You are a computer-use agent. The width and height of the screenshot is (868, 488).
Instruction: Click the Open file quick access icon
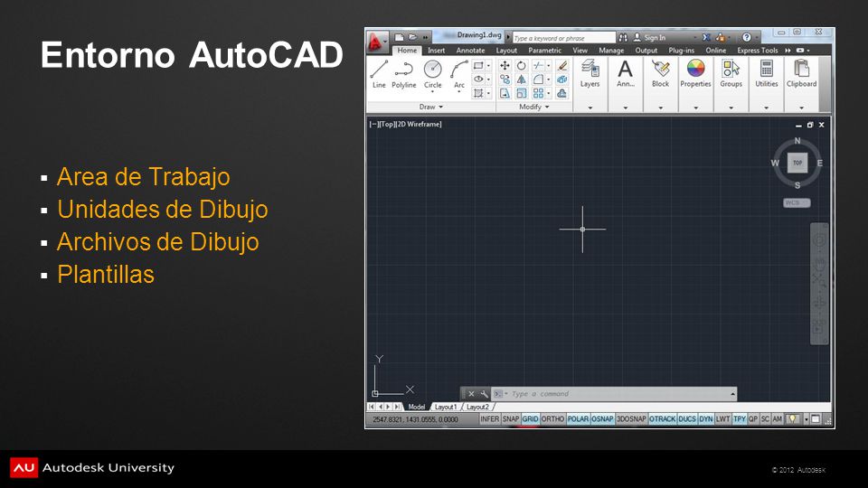412,37
